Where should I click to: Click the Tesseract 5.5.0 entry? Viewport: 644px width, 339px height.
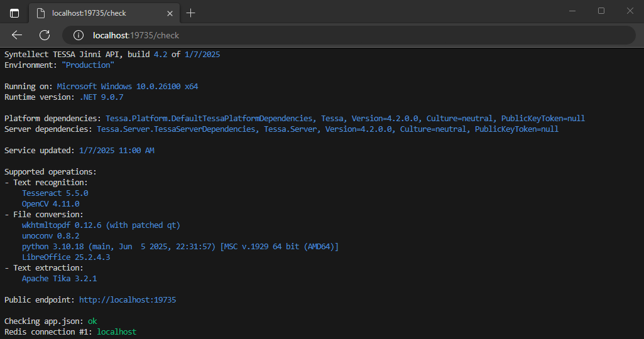click(55, 193)
